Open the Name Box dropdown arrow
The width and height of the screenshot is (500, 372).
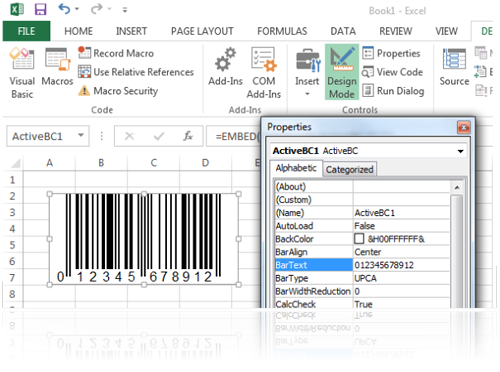[81, 135]
